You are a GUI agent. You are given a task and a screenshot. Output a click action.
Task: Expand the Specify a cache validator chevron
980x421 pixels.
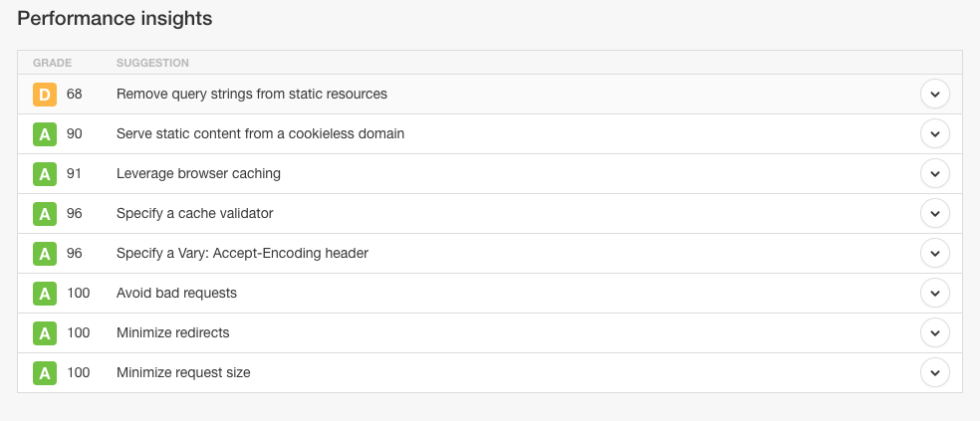934,214
